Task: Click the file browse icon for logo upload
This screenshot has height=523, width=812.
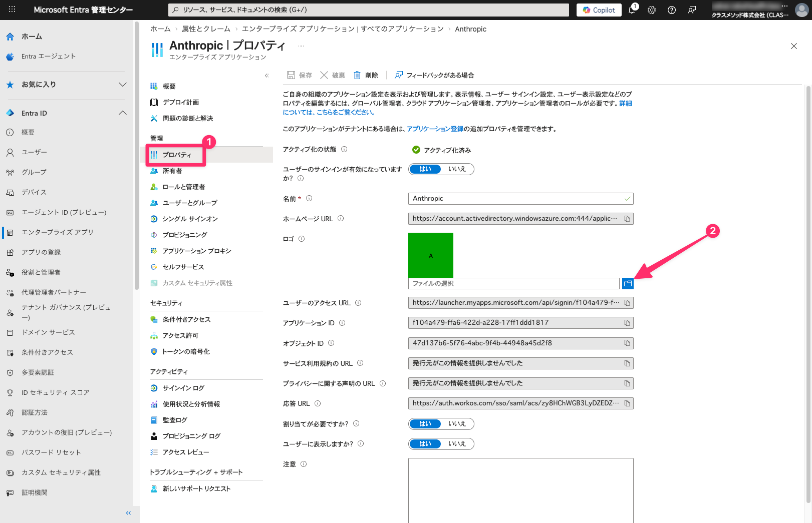Action: pos(628,284)
